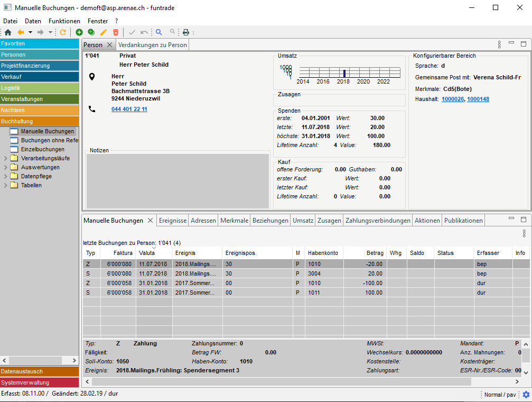Expand the Verarbeitungsläufe folder
Screen dimensions: 532x402
[x=6, y=158]
